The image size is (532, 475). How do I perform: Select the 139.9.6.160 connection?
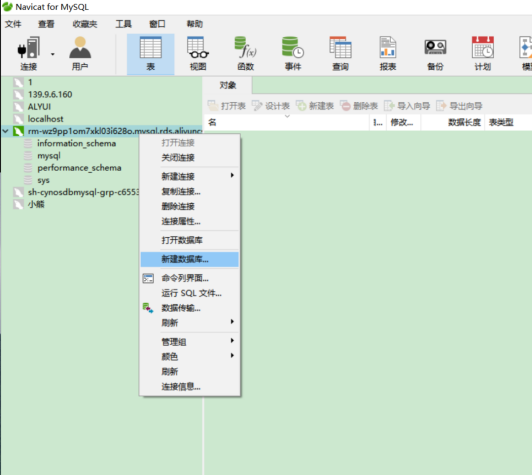point(50,94)
